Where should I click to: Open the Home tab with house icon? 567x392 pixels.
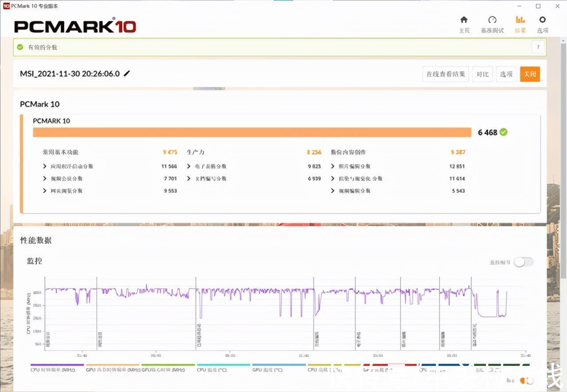(x=464, y=24)
